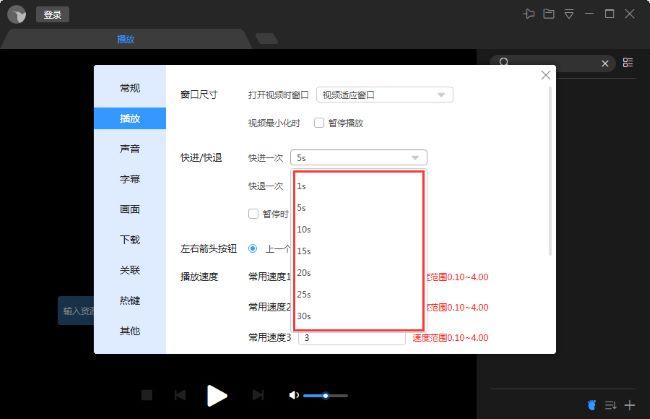The height and width of the screenshot is (419, 650).
Task: Click the Stop playback icon
Action: pos(147,396)
